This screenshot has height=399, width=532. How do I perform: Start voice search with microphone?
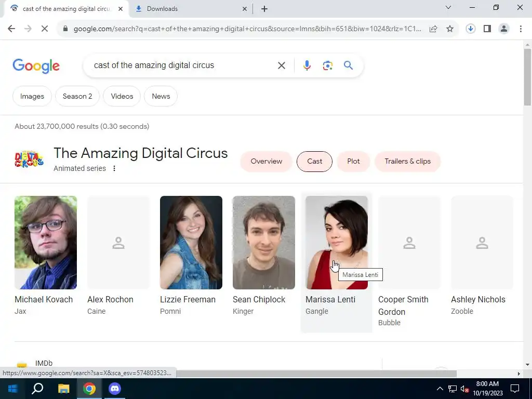click(x=307, y=65)
